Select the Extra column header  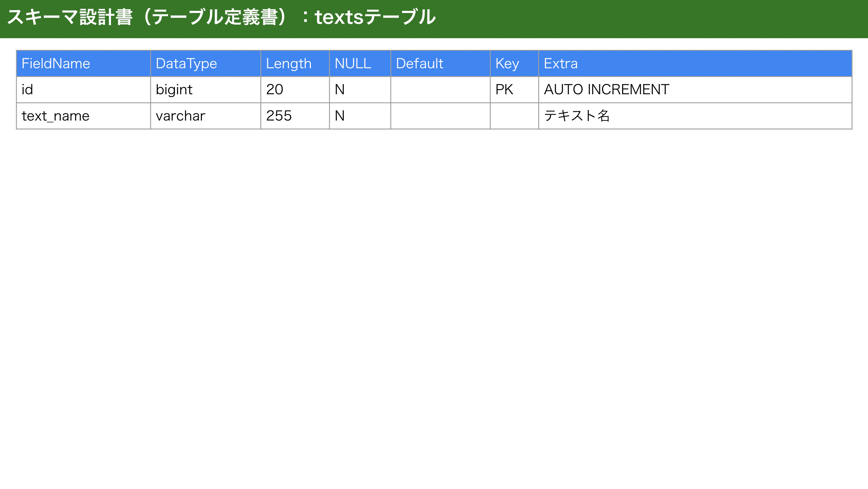pos(695,63)
